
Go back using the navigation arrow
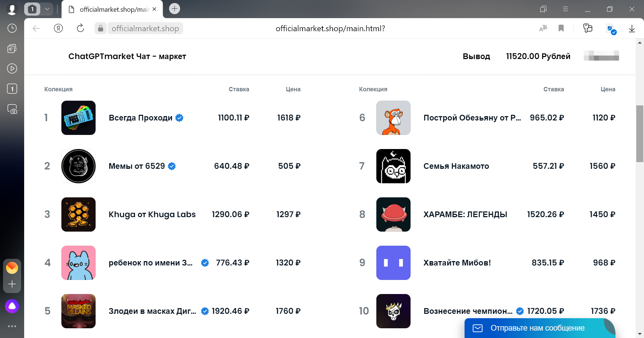pyautogui.click(x=36, y=28)
